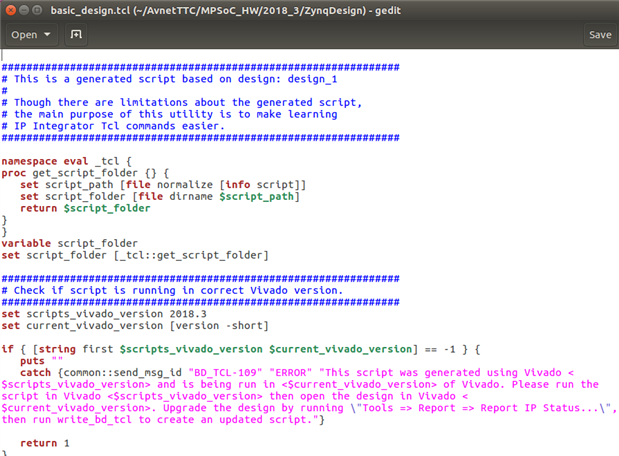The width and height of the screenshot is (619, 456).
Task: Click 'set scripts_vivado_version 2018.3' line
Action: pos(104,314)
